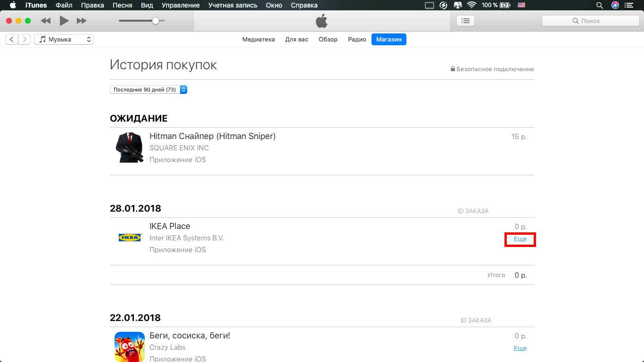Click Еще link for Беги, сосиска, беги!
This screenshot has height=362, width=644.
pyautogui.click(x=520, y=348)
